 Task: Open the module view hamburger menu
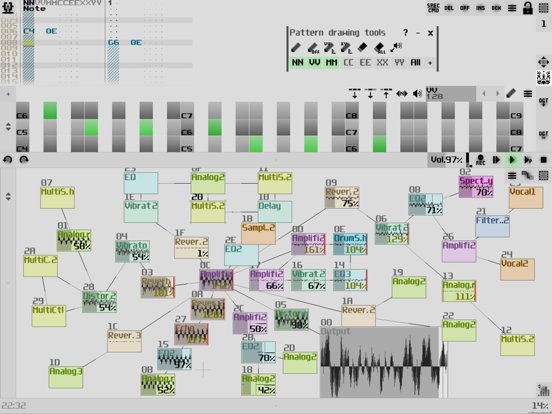[512, 175]
